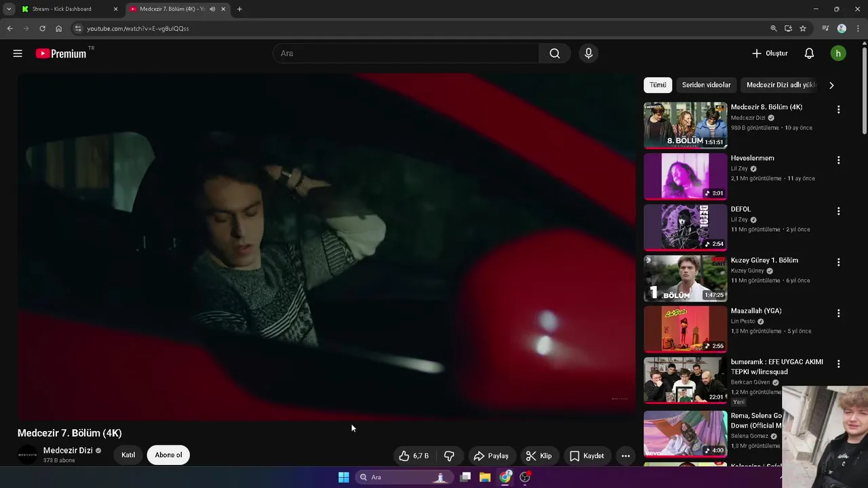Close the Kick Dashboard tab
The image size is (868, 488).
pyautogui.click(x=115, y=9)
